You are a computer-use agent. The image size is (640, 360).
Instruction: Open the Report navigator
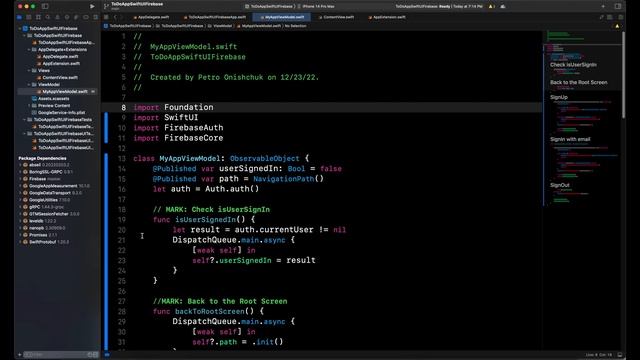[x=96, y=17]
